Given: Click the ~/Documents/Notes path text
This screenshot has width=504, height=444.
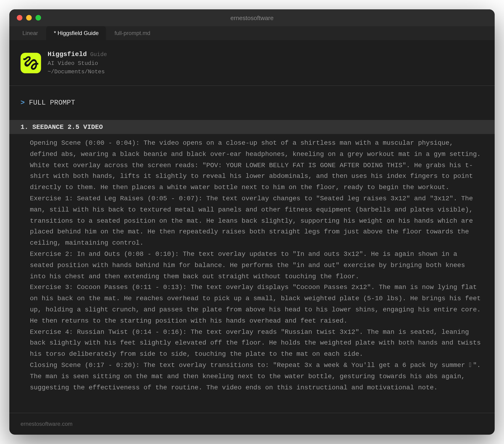Looking at the screenshot, I should [x=76, y=72].
